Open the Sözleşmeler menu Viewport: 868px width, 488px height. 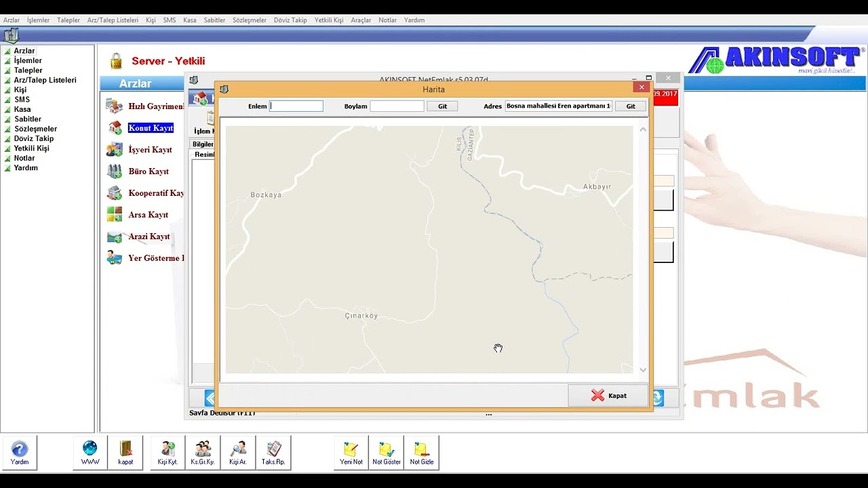coord(250,20)
